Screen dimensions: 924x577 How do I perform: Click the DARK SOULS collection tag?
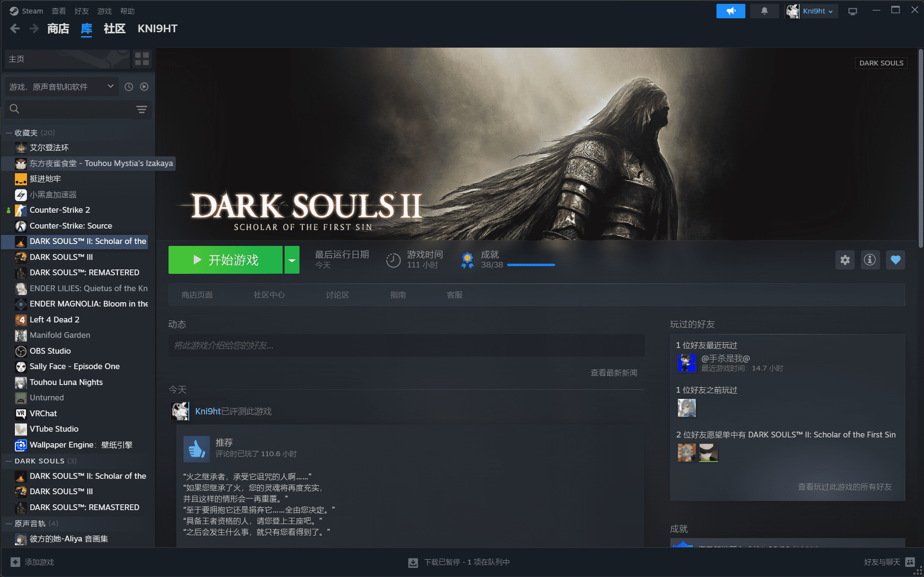(881, 63)
